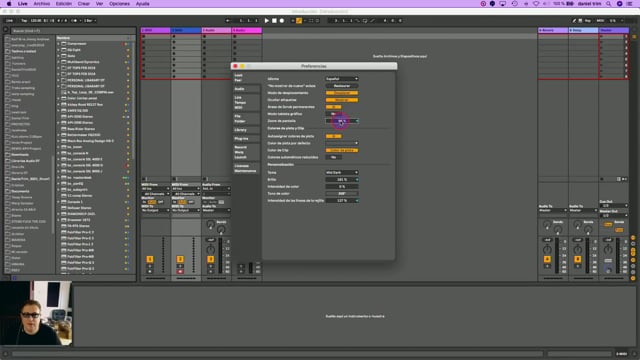Click the Link button in control bar

pos(9,20)
